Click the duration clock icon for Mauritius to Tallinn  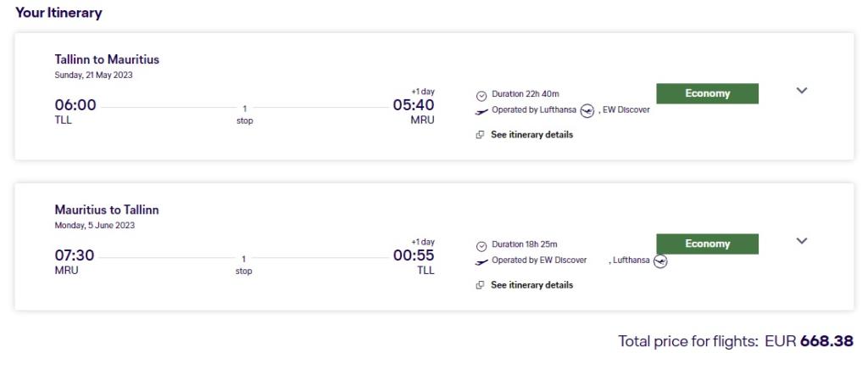point(481,245)
